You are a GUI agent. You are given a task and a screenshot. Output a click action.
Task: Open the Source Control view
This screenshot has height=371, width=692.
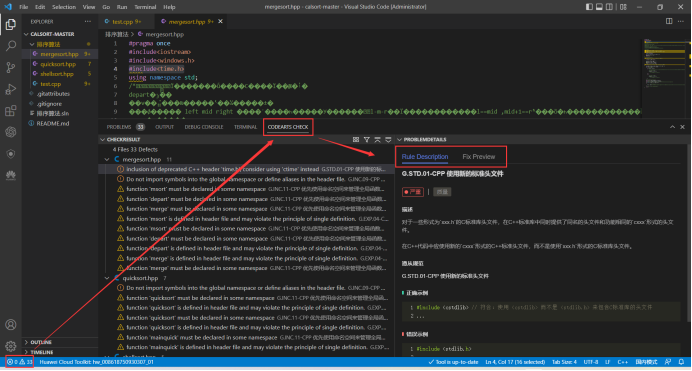(11, 67)
